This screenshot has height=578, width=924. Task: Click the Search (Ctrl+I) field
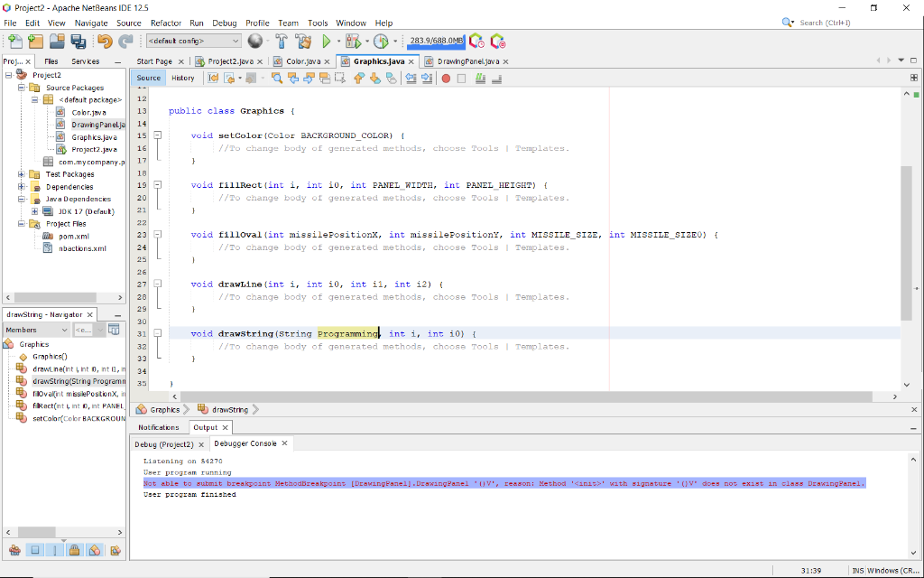click(x=846, y=23)
